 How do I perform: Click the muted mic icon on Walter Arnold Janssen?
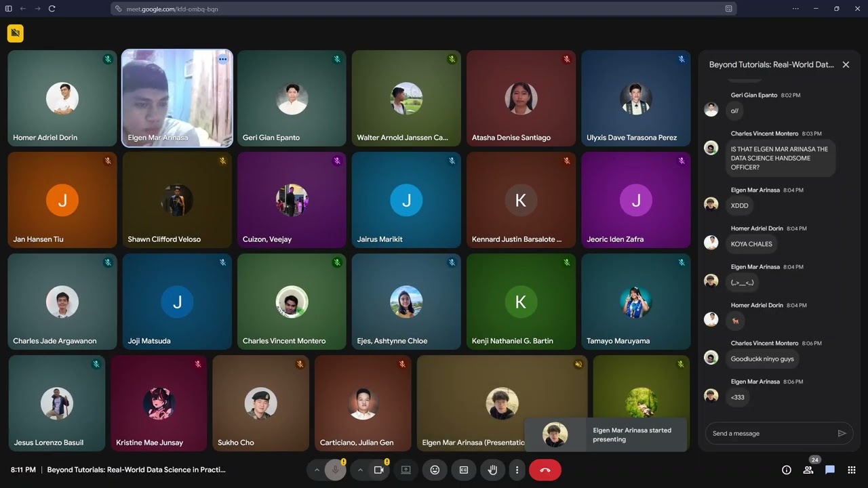452,59
